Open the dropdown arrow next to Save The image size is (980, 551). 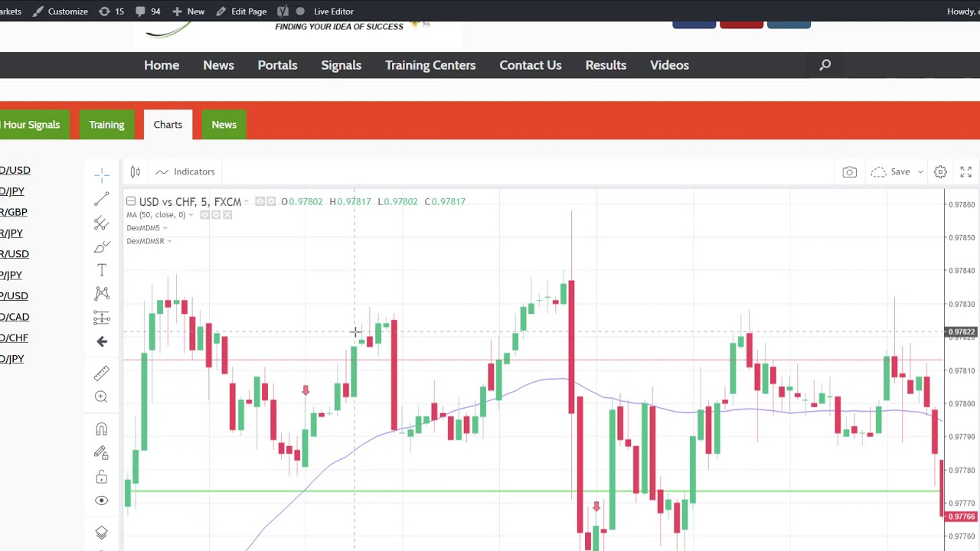(x=920, y=172)
